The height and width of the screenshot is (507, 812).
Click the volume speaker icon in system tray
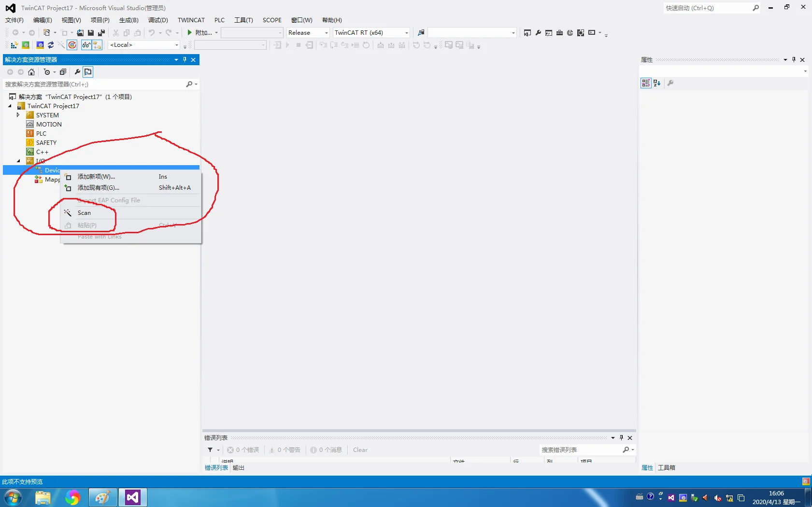[x=706, y=498]
